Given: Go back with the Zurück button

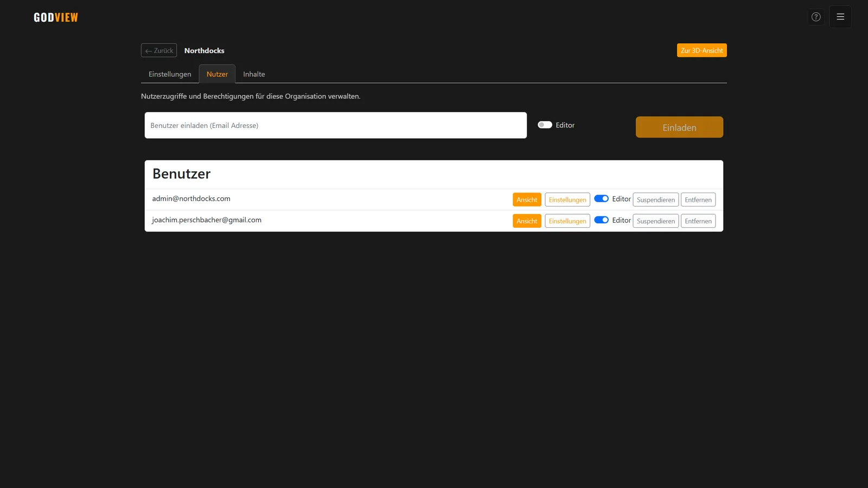Looking at the screenshot, I should (x=159, y=50).
